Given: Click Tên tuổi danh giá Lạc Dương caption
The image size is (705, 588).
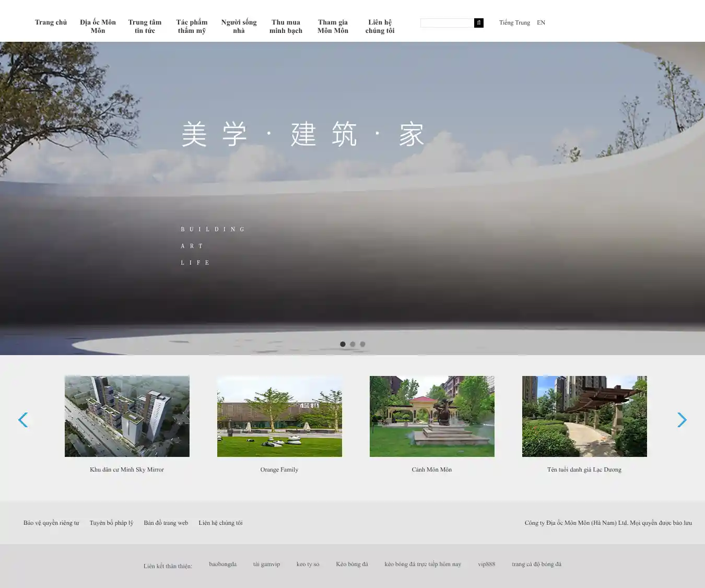Looking at the screenshot, I should coord(584,469).
